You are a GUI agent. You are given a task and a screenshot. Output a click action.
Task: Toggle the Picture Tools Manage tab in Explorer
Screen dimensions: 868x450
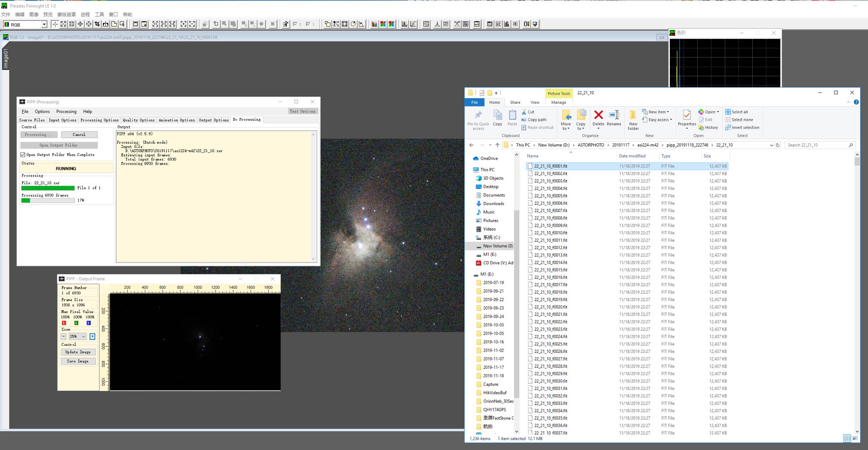click(558, 102)
